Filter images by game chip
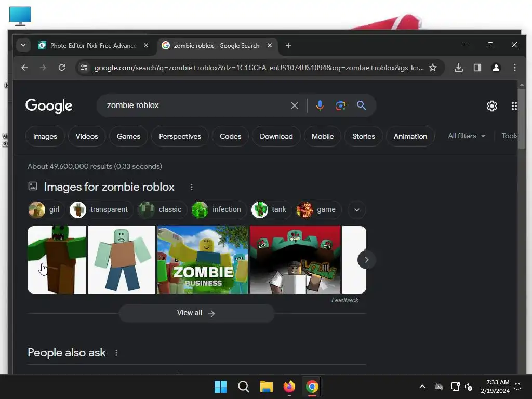Viewport: 532px width, 399px height. [x=318, y=210]
